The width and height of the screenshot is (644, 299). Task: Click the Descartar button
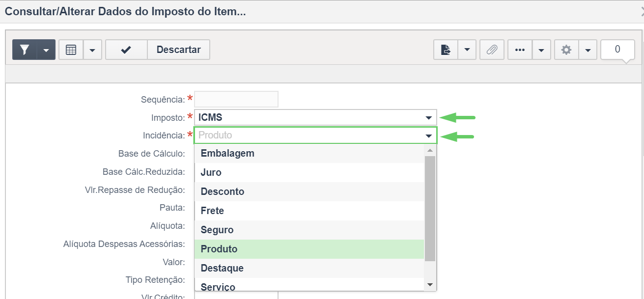[x=179, y=50]
